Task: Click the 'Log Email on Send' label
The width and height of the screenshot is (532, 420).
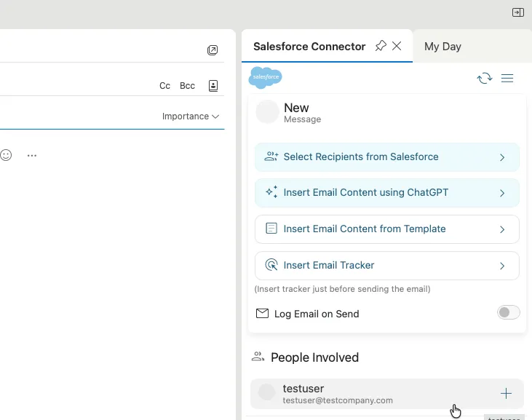Action: coord(317,314)
